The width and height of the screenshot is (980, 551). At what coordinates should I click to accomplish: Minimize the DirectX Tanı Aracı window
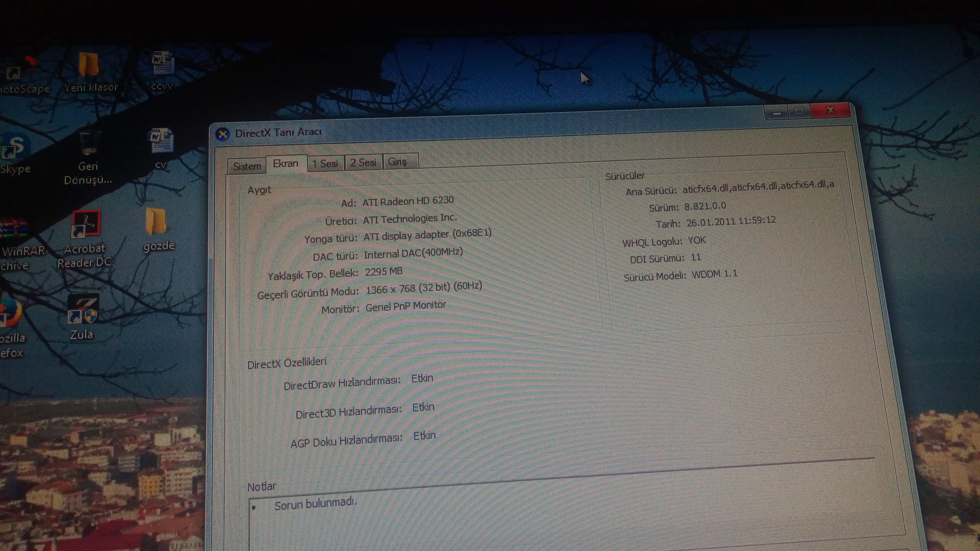[776, 113]
